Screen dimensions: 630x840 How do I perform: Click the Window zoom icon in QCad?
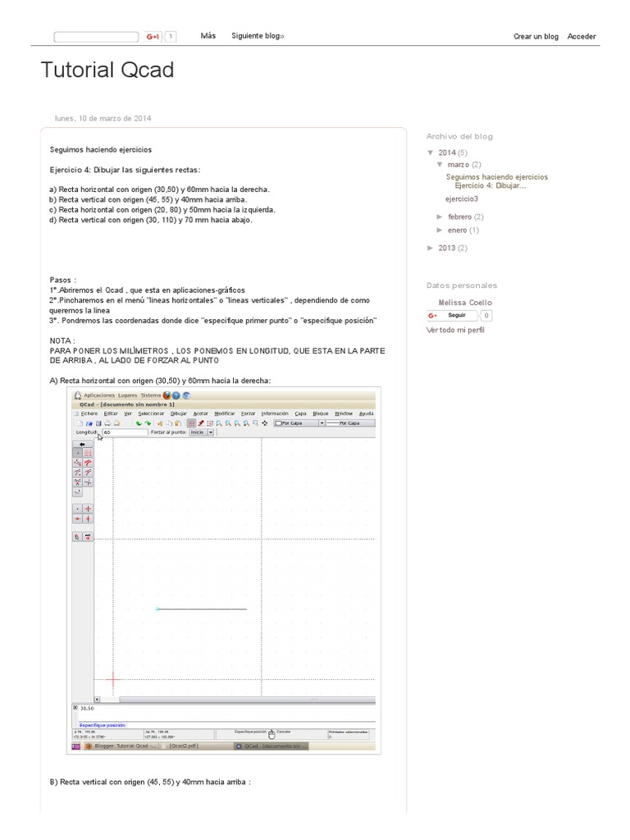coord(256,423)
